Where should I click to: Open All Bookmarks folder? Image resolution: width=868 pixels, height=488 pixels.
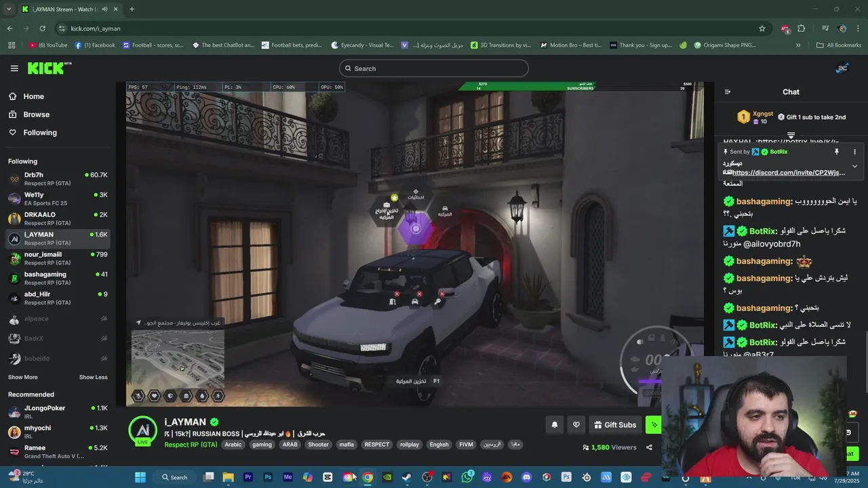pyautogui.click(x=839, y=45)
